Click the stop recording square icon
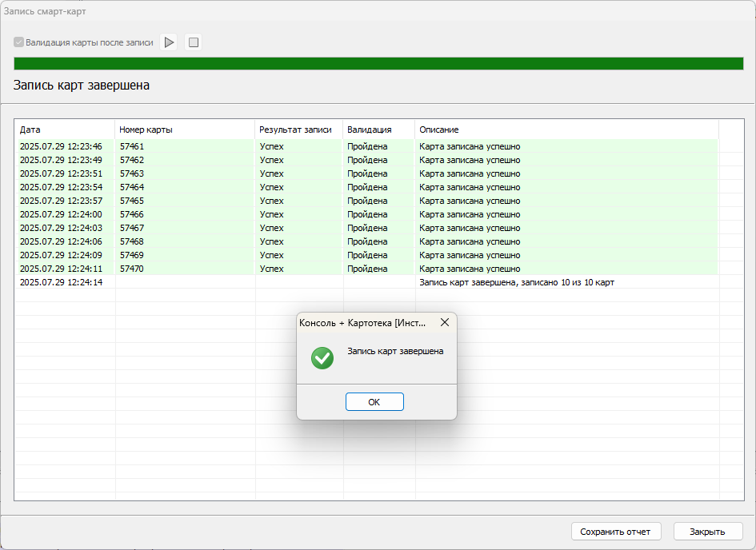The image size is (756, 550). pyautogui.click(x=193, y=42)
